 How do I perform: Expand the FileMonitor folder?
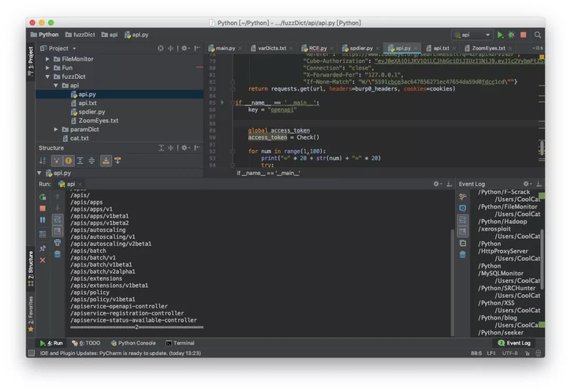click(x=48, y=59)
